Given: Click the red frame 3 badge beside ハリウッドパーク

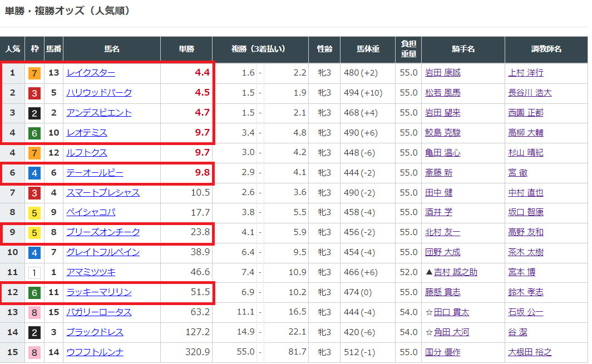Looking at the screenshot, I should point(34,93).
